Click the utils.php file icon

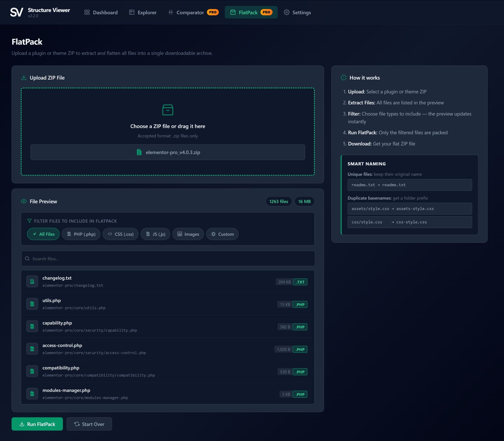(x=32, y=304)
